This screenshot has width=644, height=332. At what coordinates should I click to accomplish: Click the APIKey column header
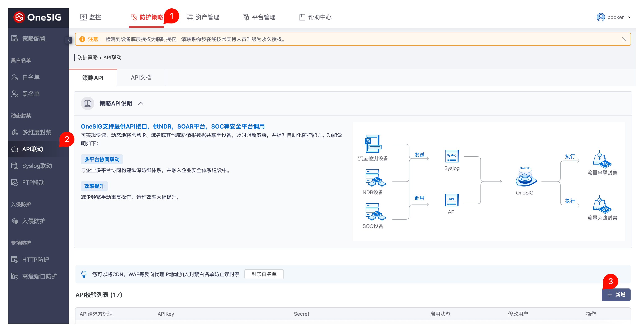coord(166,314)
